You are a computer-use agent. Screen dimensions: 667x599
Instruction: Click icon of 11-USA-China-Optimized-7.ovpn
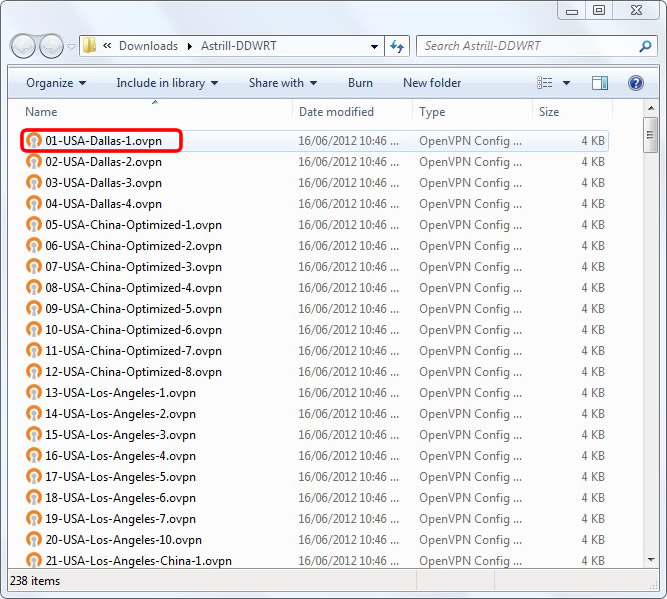34,351
